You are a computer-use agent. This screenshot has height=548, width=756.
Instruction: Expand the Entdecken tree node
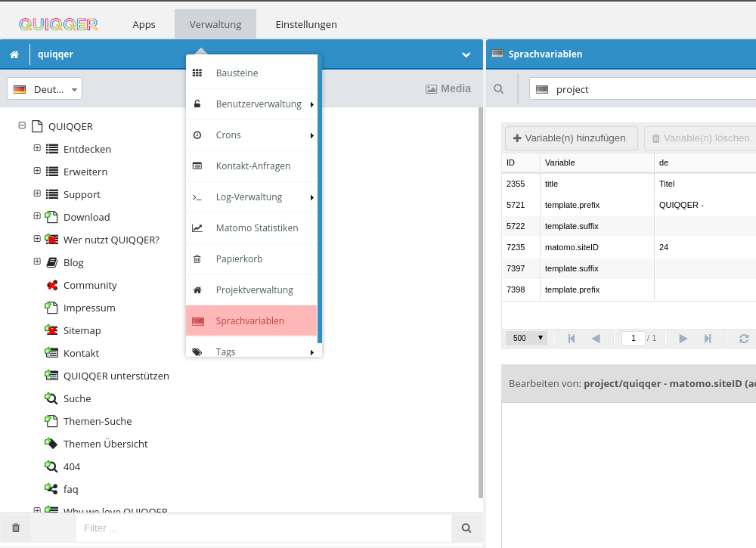pyautogui.click(x=37, y=148)
